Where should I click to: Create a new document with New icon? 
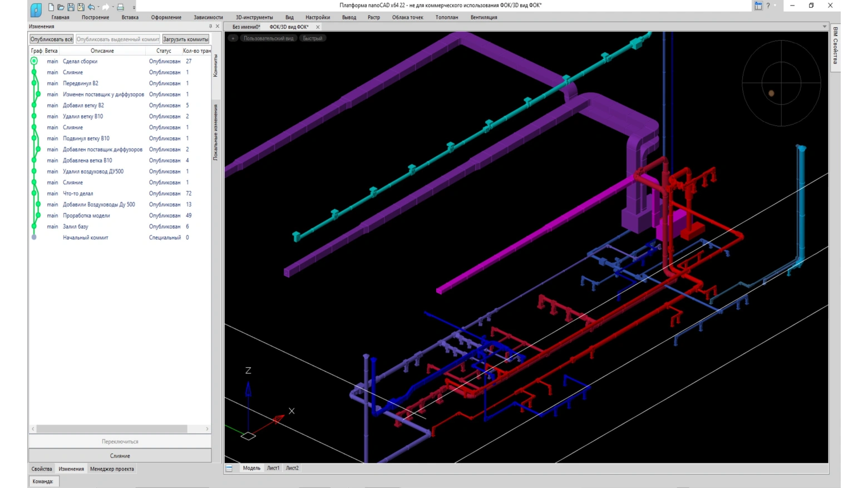pyautogui.click(x=51, y=7)
